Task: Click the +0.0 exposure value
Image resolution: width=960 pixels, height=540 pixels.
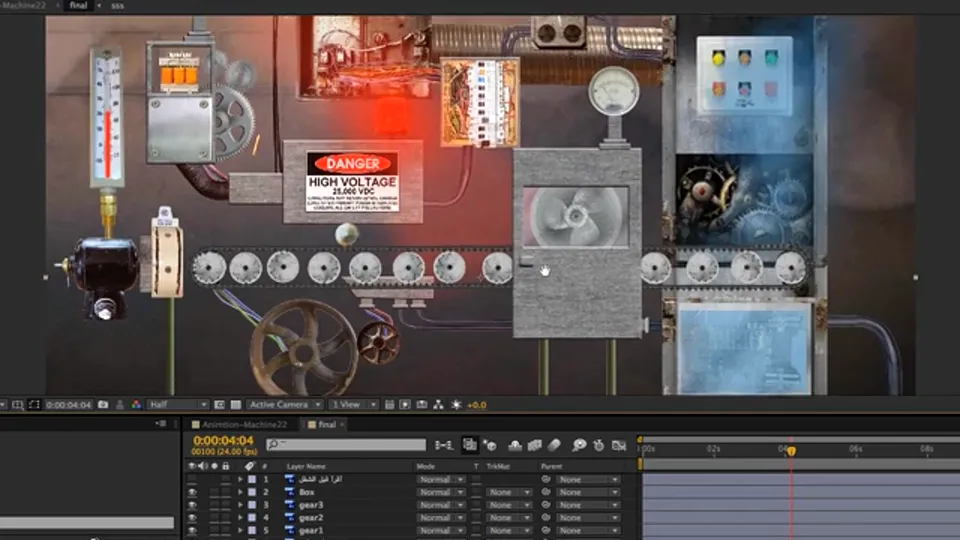Action: pyautogui.click(x=476, y=405)
